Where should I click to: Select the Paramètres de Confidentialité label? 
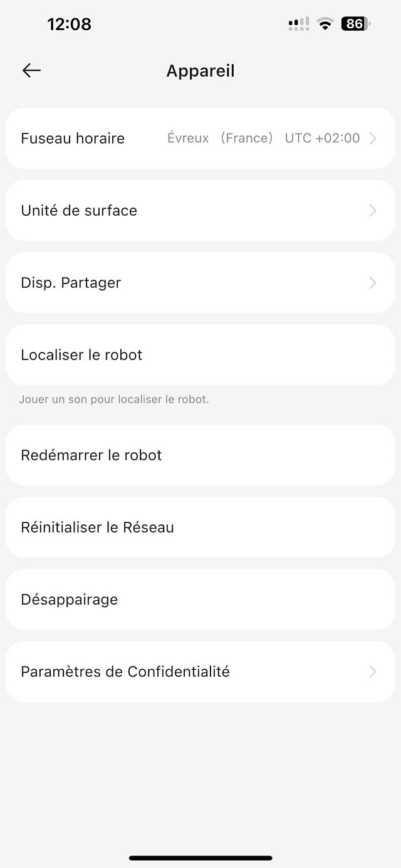125,672
